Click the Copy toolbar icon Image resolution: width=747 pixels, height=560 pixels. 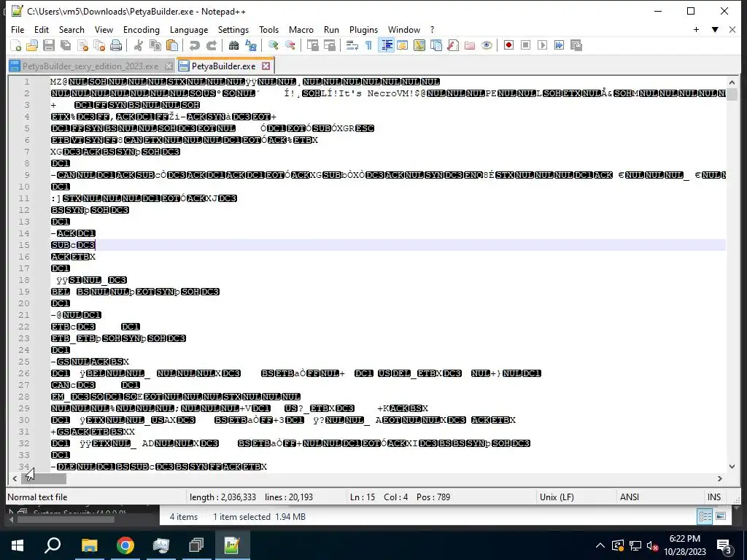point(155,45)
